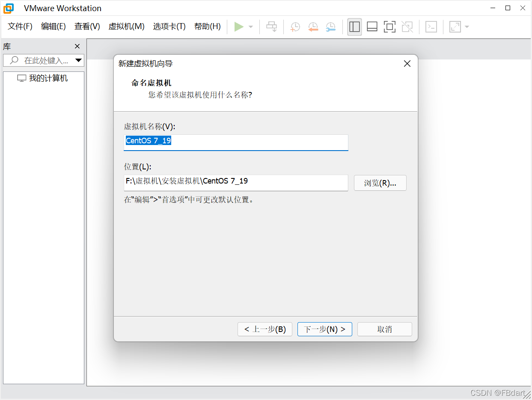
Task: Click the virtual machine location input field
Action: coord(236,183)
